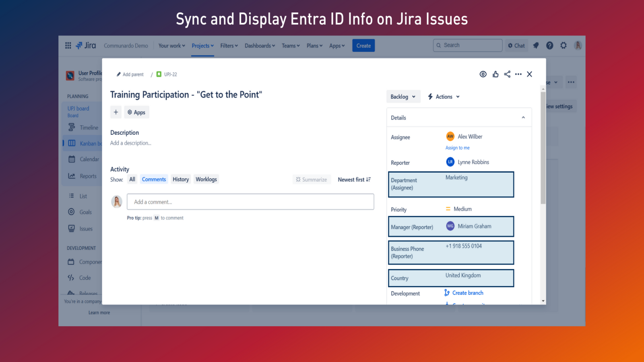Click the Assign to me link
Viewport: 644px width, 362px height.
click(457, 148)
